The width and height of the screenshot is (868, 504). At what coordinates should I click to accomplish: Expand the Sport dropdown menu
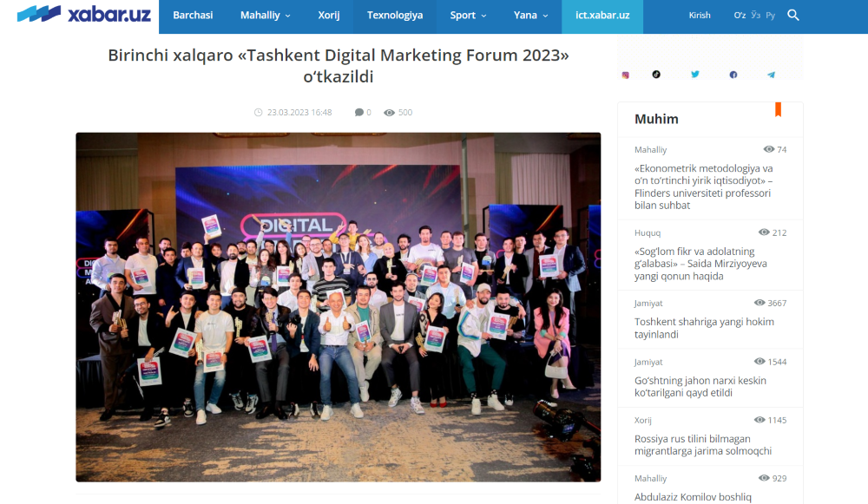pos(469,16)
